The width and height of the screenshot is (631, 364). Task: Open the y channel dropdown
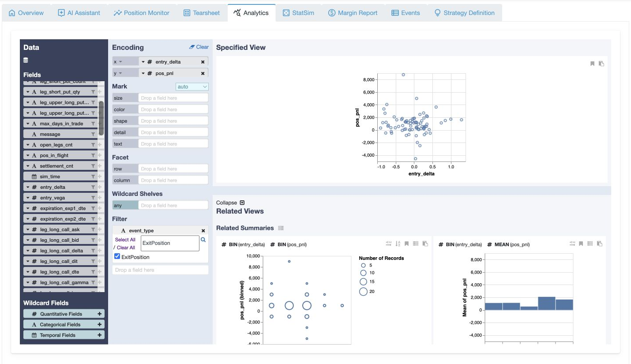(x=125, y=74)
